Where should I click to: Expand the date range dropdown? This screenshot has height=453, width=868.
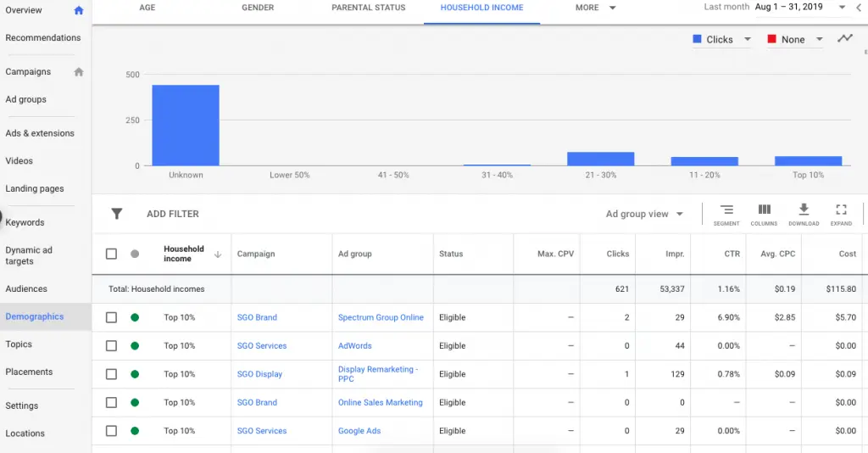842,8
